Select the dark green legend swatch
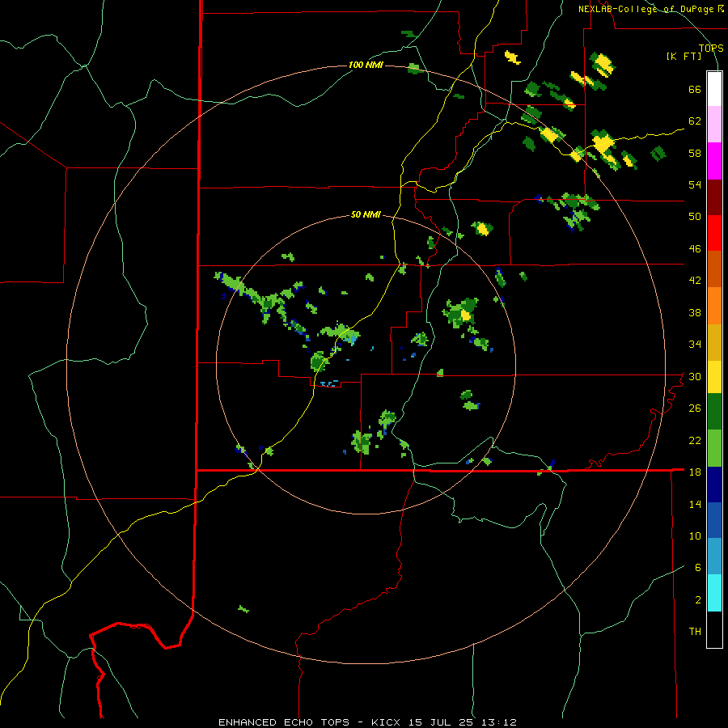Screen dimensions: 728x728 click(714, 412)
